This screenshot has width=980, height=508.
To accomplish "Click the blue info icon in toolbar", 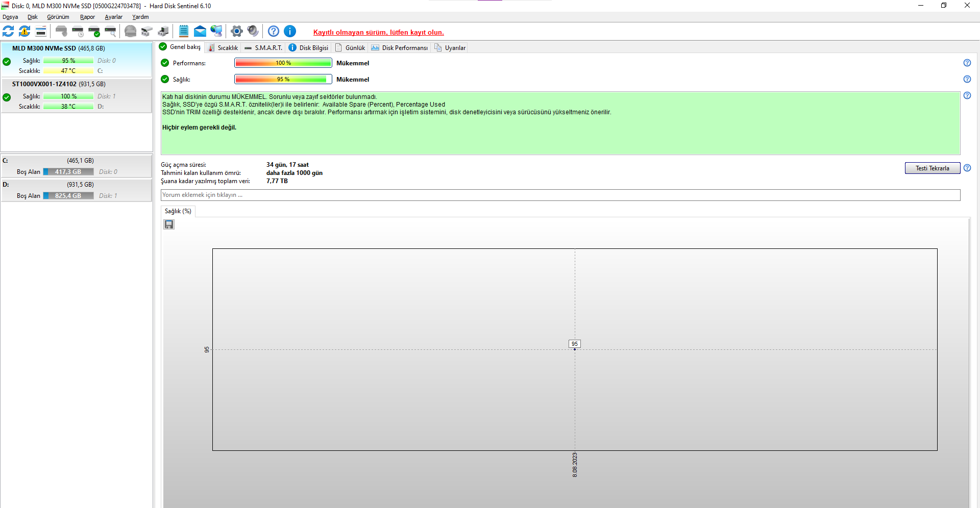I will 290,31.
